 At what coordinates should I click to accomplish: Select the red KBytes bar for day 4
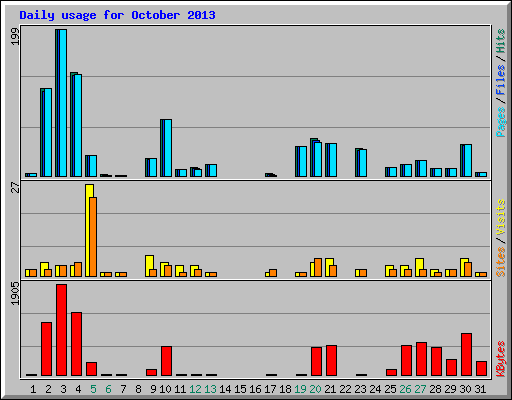[x=76, y=344]
